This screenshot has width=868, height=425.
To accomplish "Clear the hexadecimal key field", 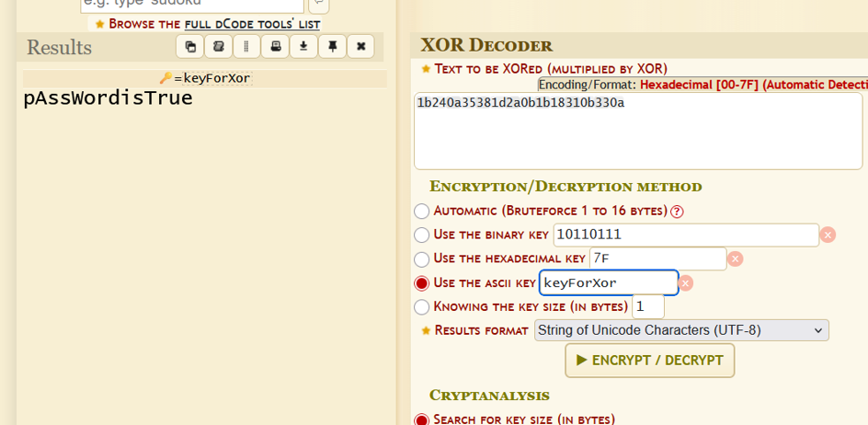I will 736,258.
